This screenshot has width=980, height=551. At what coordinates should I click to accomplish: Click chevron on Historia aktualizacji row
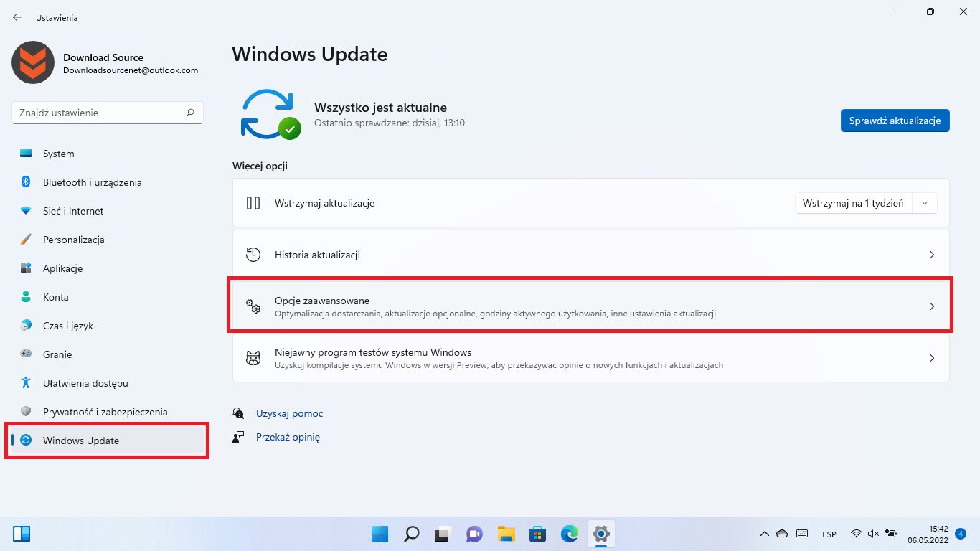coord(932,255)
